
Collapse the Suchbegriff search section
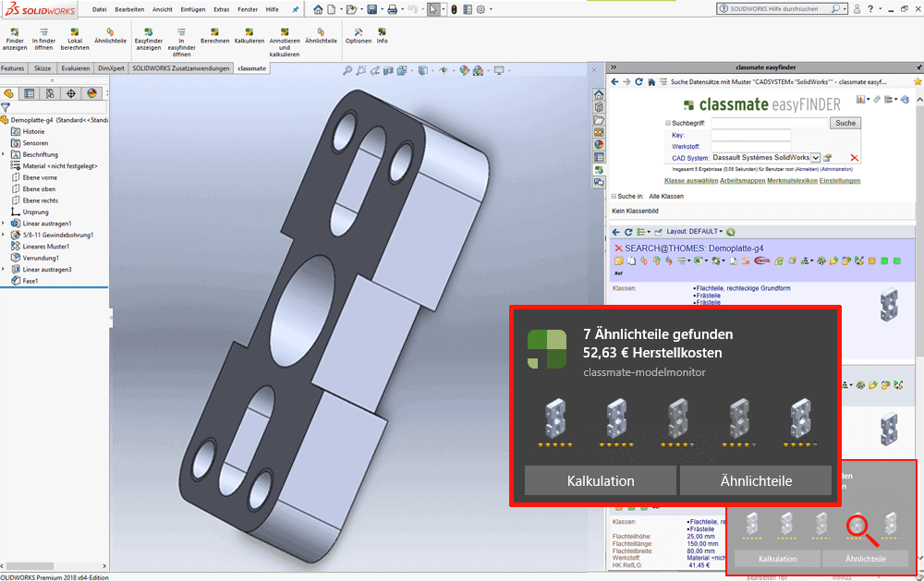(x=668, y=123)
